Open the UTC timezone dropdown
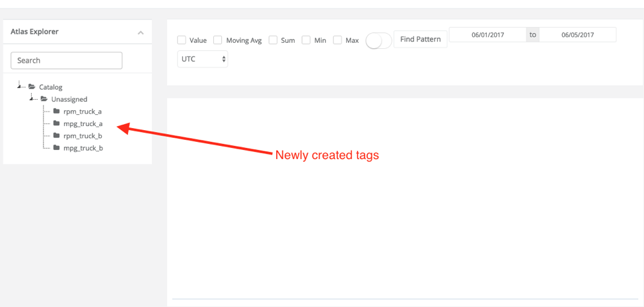Viewport: 644px width, 307px height. coord(203,59)
